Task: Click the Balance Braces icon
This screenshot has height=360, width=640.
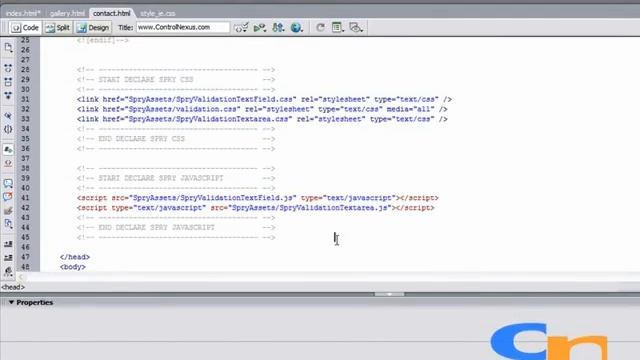Action: pyautogui.click(x=8, y=129)
